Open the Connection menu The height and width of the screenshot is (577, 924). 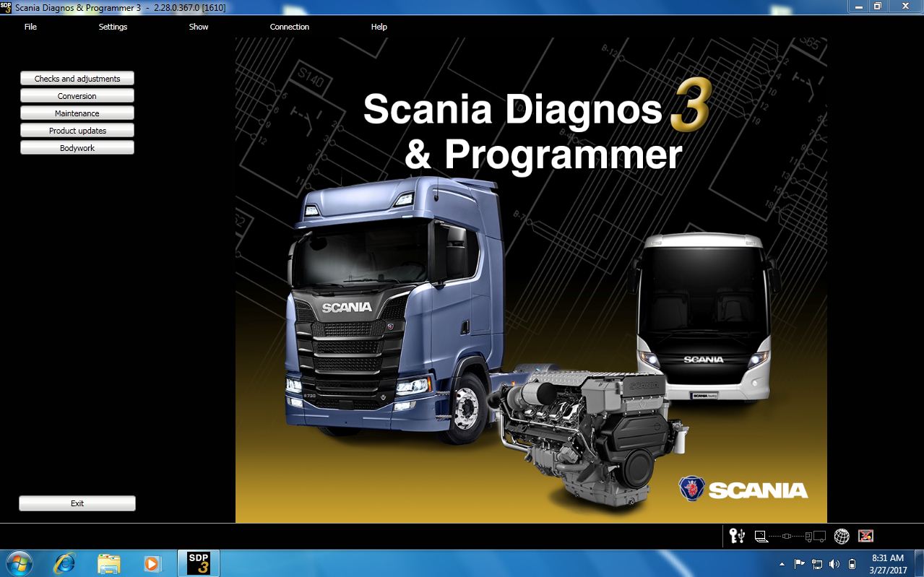coord(290,27)
